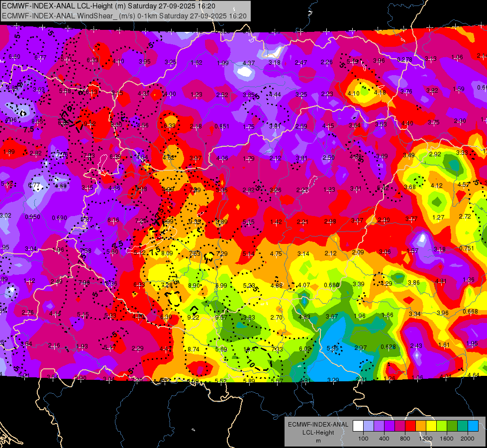Click the wind shear value 8.74

(x=193, y=349)
